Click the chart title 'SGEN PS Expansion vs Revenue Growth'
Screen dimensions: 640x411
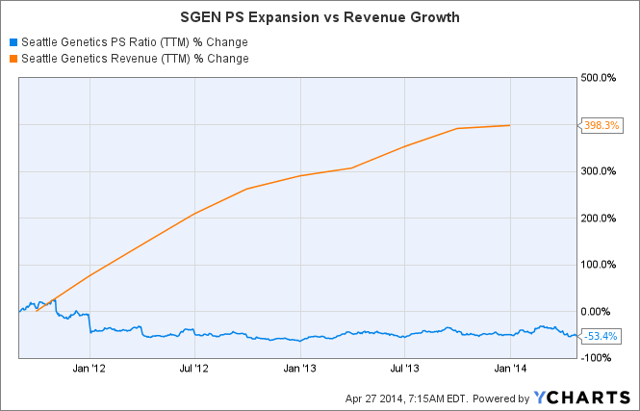[320, 18]
